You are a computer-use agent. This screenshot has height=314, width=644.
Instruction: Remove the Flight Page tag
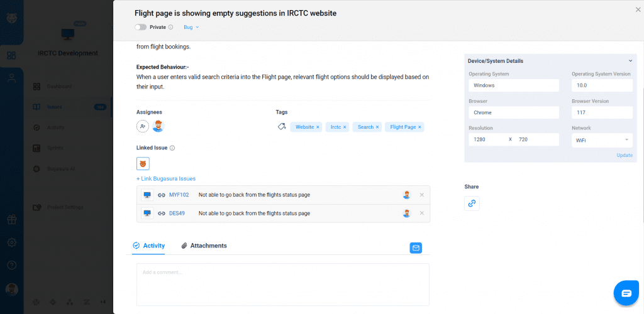click(x=419, y=127)
